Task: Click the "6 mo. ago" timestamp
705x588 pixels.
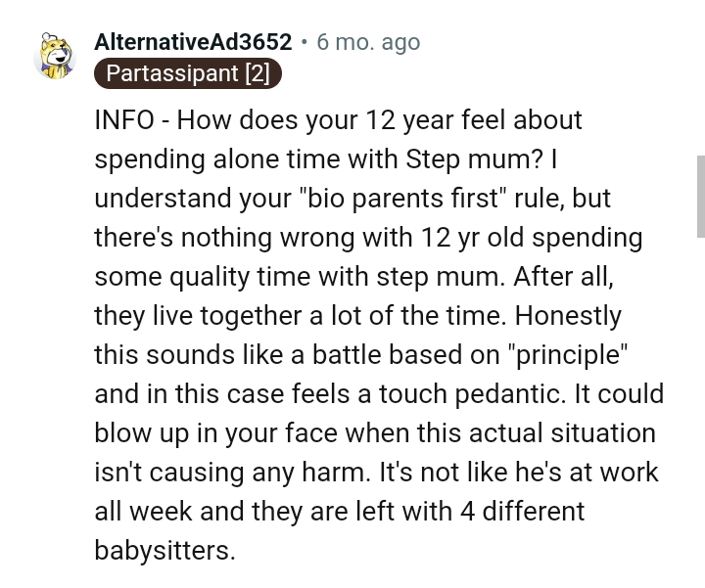Action: [368, 42]
